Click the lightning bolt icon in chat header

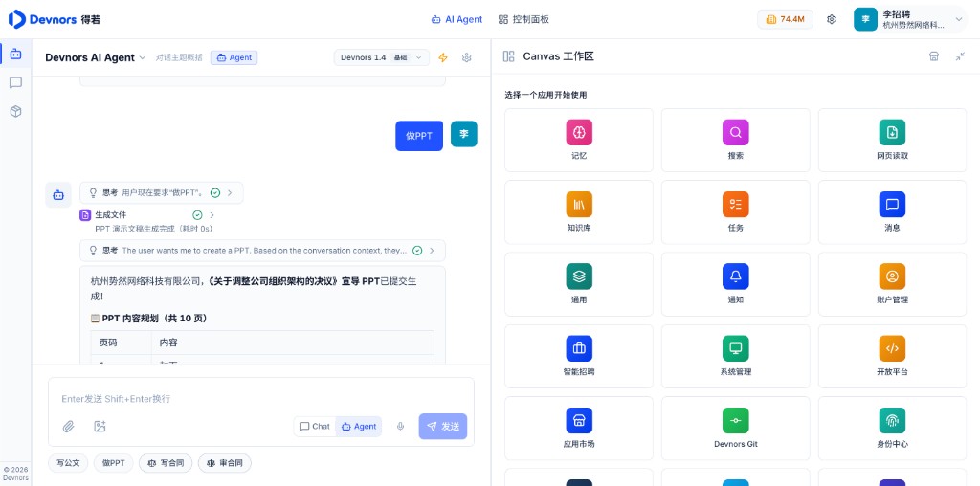[443, 57]
